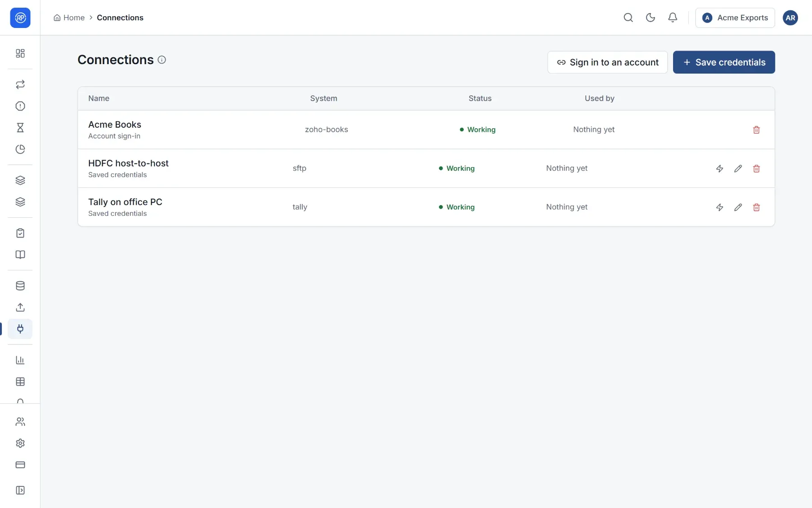
Task: Click the open book sidebar icon
Action: [x=20, y=255]
